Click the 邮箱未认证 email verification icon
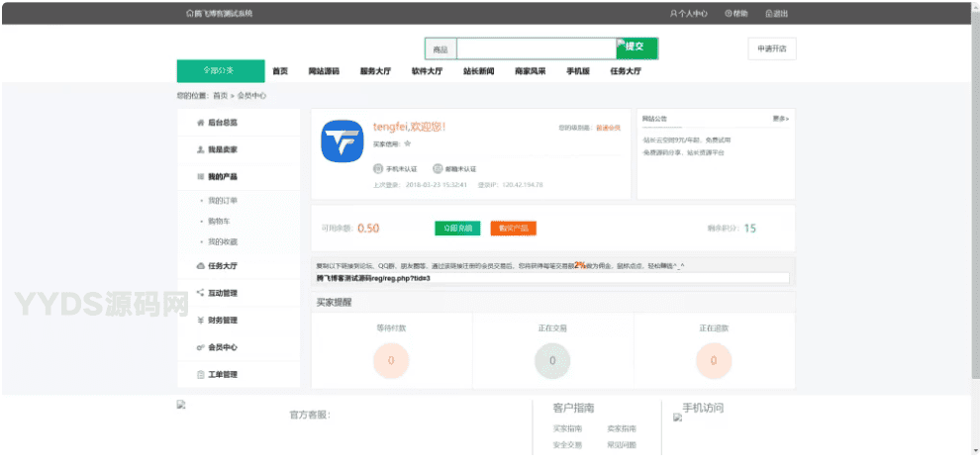 438,168
